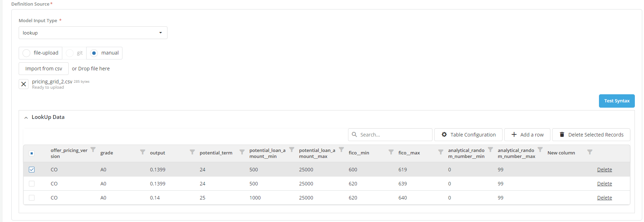644x222 pixels.
Task: Open Table Configuration settings
Action: pos(468,135)
